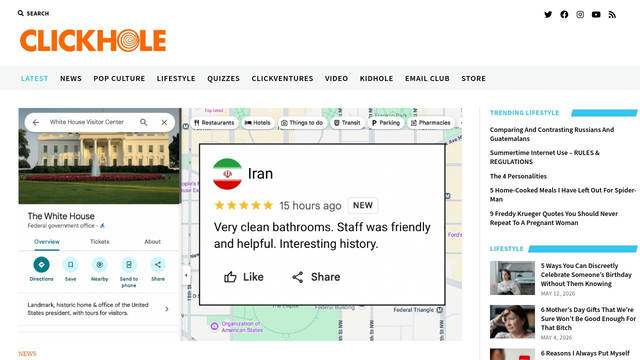Open 6 Mother's Day Gifts article
This screenshot has width=640, height=360.
point(588,319)
